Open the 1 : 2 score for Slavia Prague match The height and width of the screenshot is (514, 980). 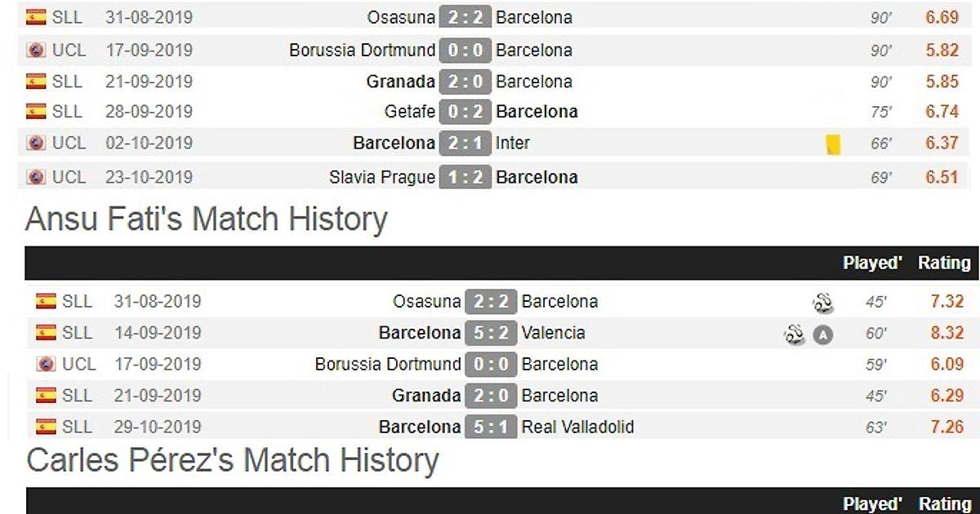coord(465,177)
